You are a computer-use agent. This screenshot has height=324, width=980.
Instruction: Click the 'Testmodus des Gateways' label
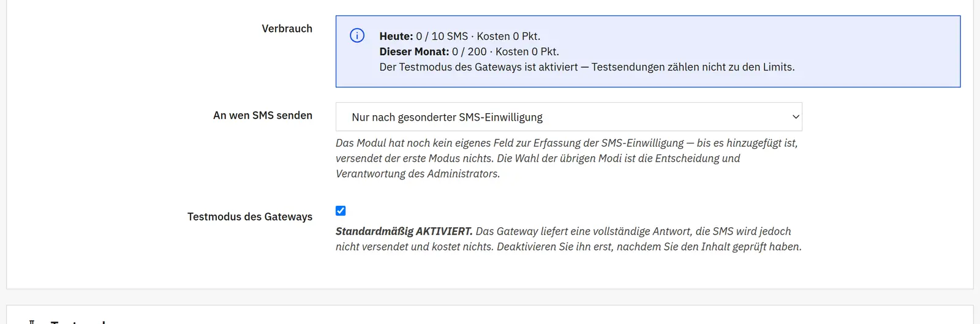[250, 217]
